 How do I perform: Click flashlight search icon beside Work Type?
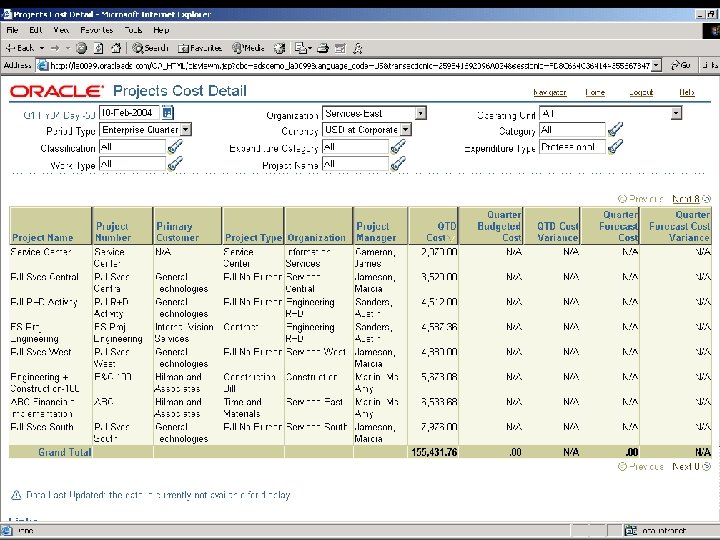(x=175, y=163)
